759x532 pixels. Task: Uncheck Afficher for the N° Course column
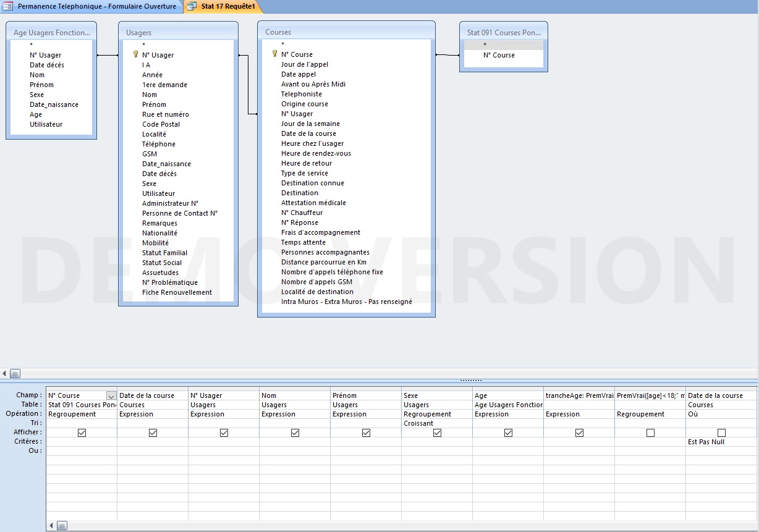click(82, 433)
